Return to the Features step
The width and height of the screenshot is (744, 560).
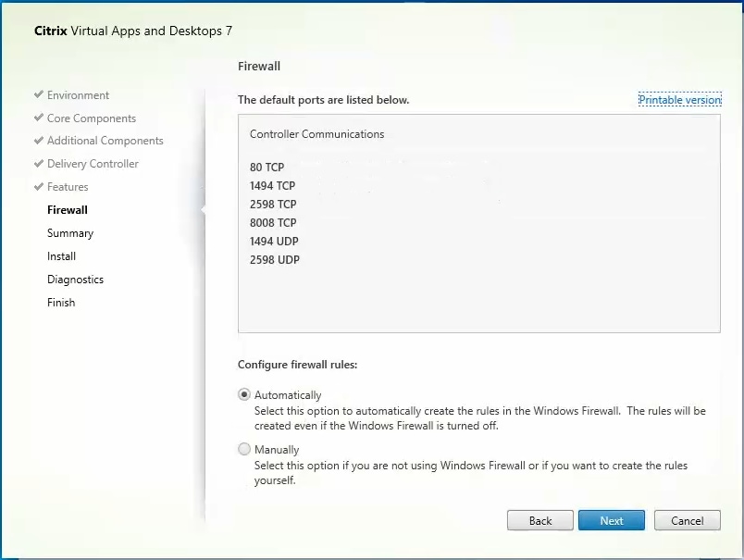[68, 187]
